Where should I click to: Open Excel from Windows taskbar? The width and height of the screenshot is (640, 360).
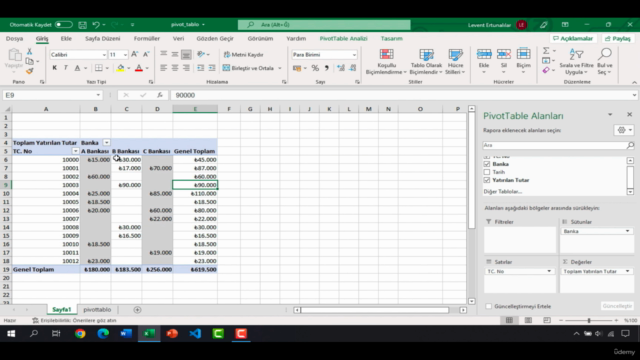coord(149,333)
